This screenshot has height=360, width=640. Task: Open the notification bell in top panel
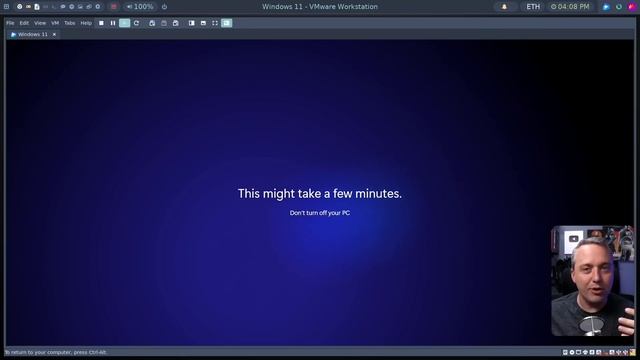[504, 7]
